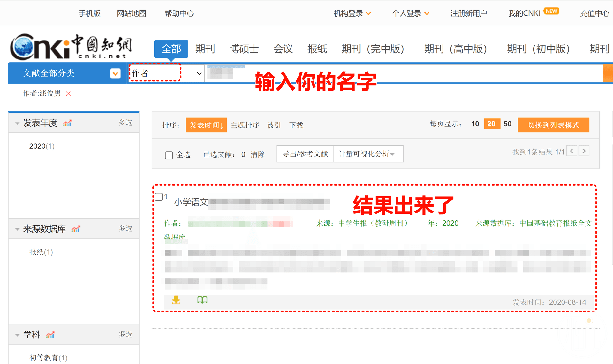Expand the 文献全部分类 category dropdown
Screen dimensions: 613x364
[115, 73]
